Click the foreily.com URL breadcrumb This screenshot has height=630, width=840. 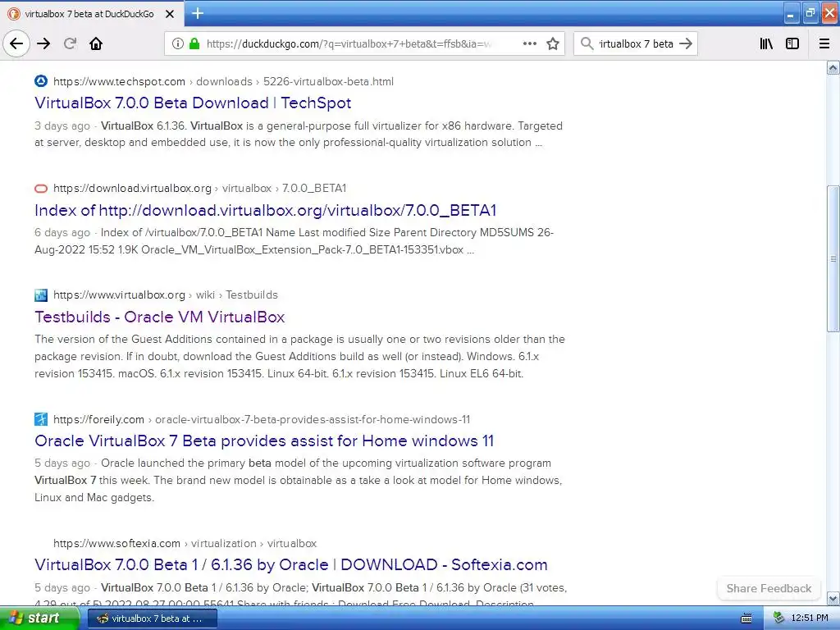tap(262, 419)
